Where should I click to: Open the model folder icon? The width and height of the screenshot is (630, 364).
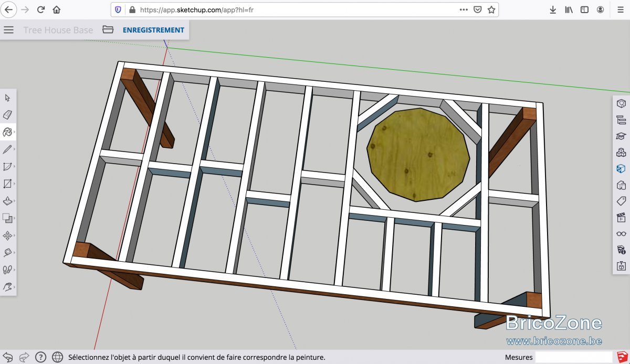pos(108,30)
